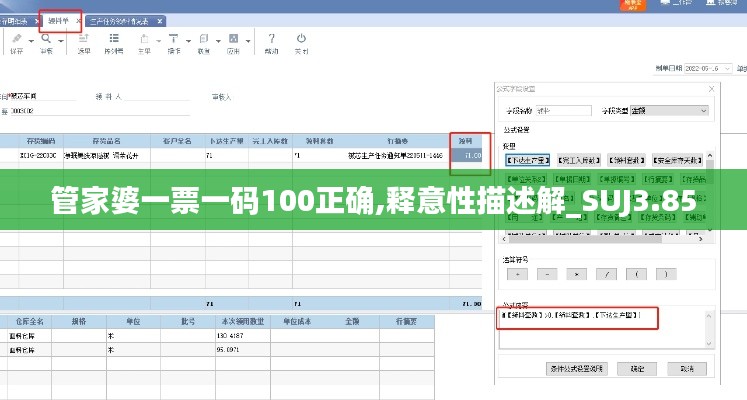747x400 pixels.
Task: Click the 取消 cancel button in dialog
Action: pos(686,369)
